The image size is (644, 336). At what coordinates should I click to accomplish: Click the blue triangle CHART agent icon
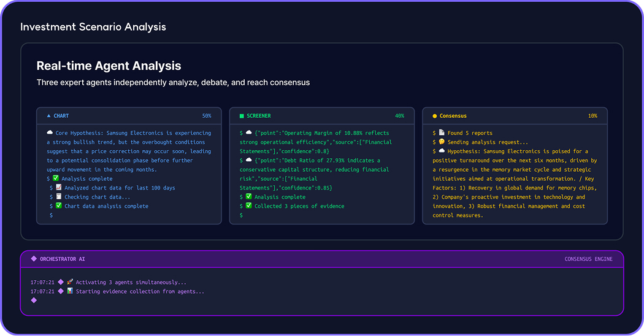tap(48, 116)
